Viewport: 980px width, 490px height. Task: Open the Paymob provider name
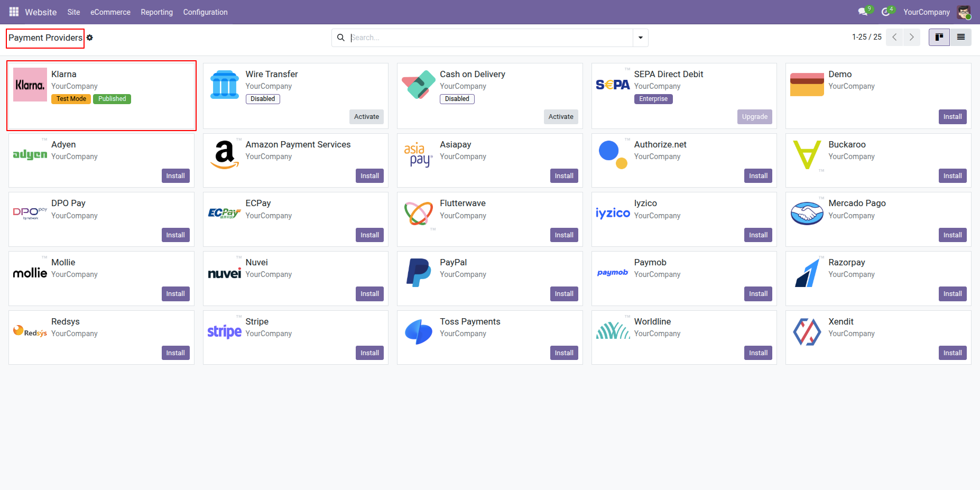(650, 263)
